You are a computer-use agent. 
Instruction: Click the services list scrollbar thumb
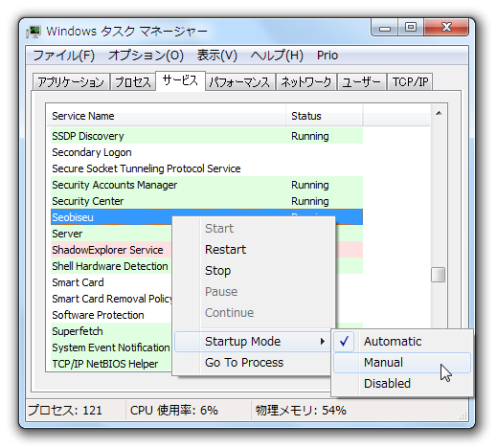coord(438,275)
